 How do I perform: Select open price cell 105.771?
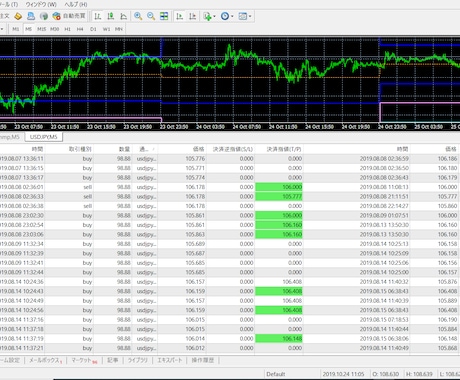[x=195, y=168]
